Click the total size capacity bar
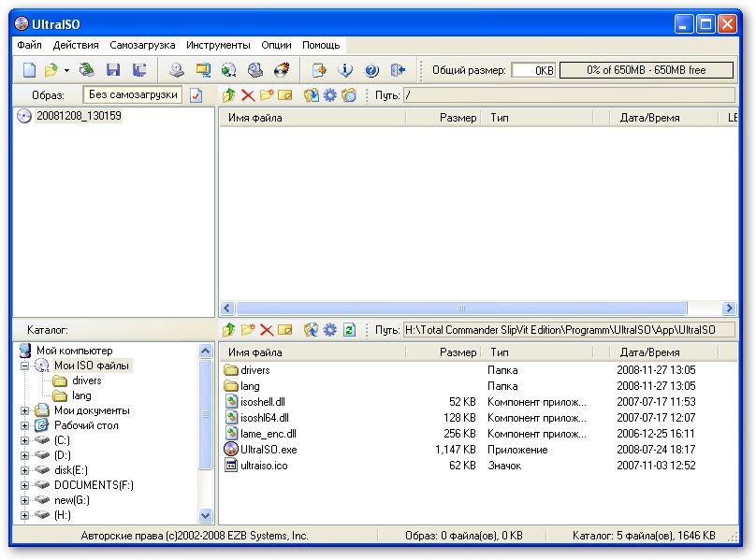The width and height of the screenshot is (756, 560). tap(647, 70)
